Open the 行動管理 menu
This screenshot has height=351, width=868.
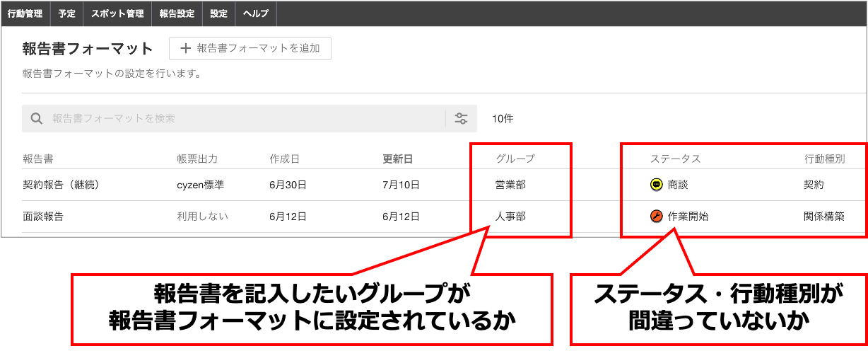(x=25, y=13)
